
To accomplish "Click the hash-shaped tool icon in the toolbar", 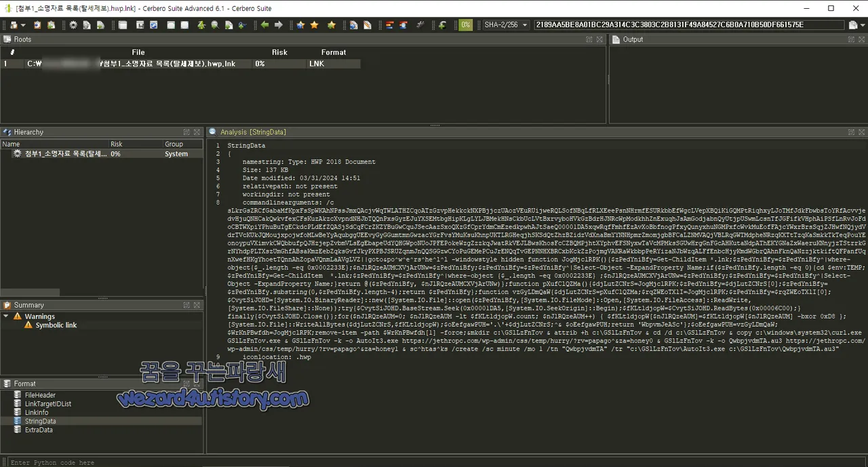I will (x=420, y=25).
